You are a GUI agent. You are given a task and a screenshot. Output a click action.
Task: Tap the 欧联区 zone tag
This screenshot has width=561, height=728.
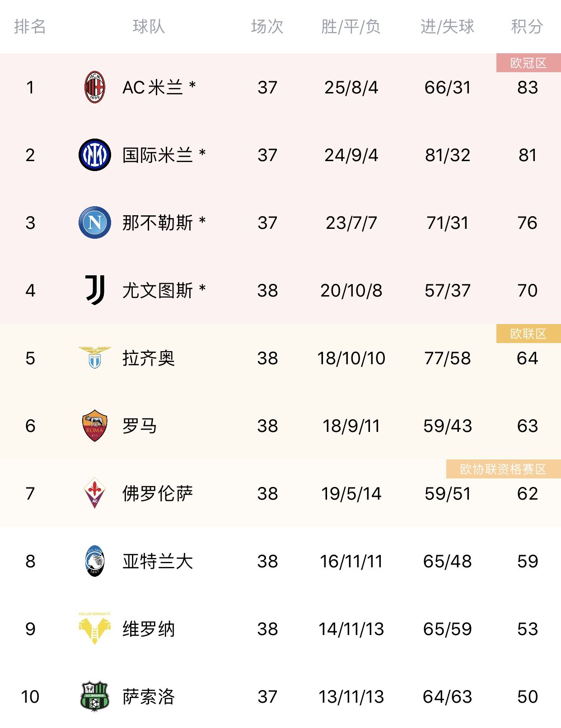(x=528, y=334)
